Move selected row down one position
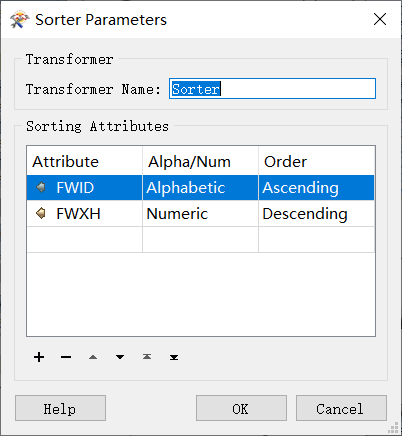Image resolution: width=402 pixels, height=436 pixels. [x=120, y=357]
